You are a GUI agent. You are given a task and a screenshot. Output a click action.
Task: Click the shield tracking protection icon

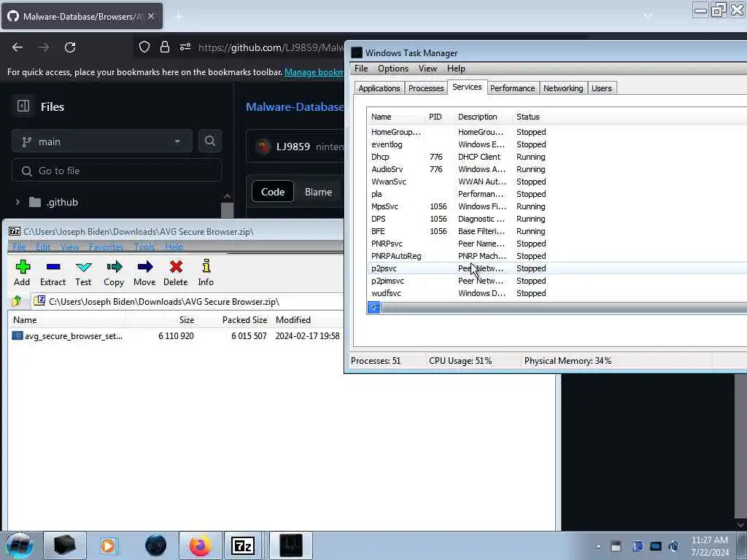pyautogui.click(x=144, y=47)
